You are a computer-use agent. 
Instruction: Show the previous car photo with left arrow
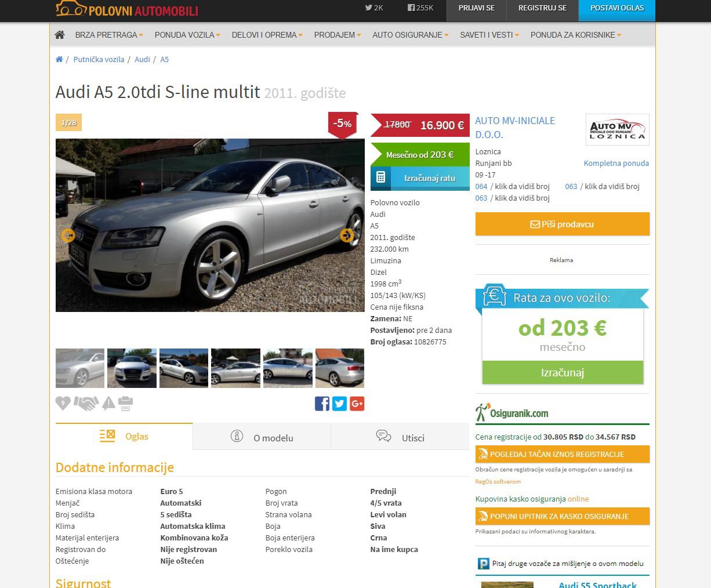point(68,235)
